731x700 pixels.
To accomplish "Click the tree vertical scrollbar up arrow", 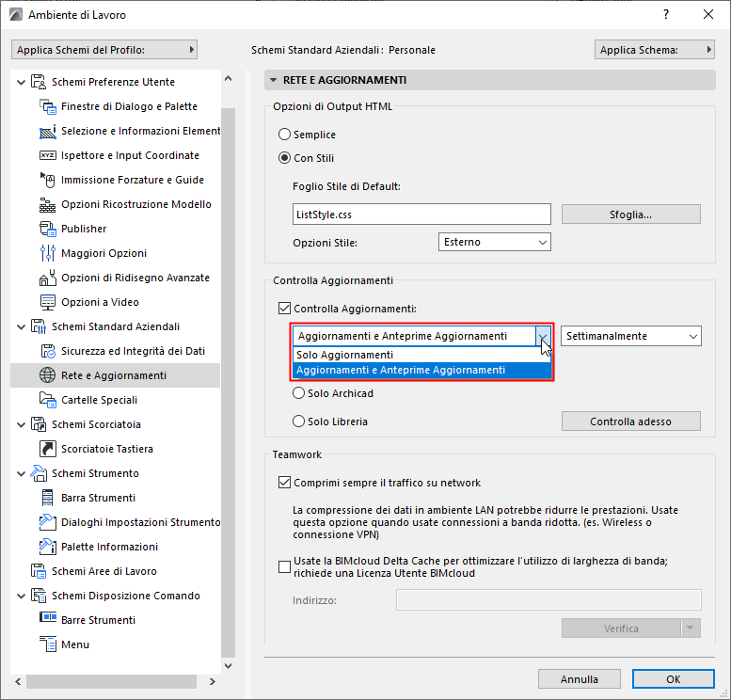I will point(228,78).
